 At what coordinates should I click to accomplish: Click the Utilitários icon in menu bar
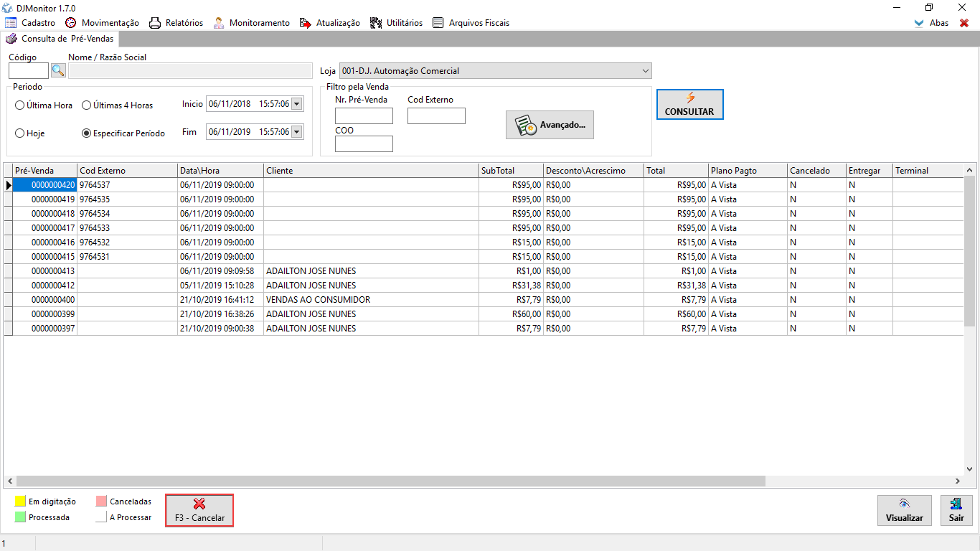(x=376, y=23)
